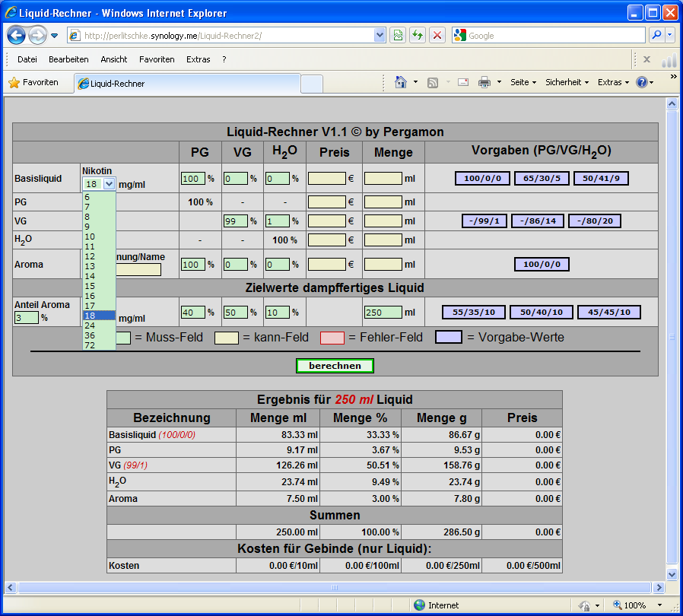
Task: Open the Bearbeiten menu
Action: click(68, 59)
